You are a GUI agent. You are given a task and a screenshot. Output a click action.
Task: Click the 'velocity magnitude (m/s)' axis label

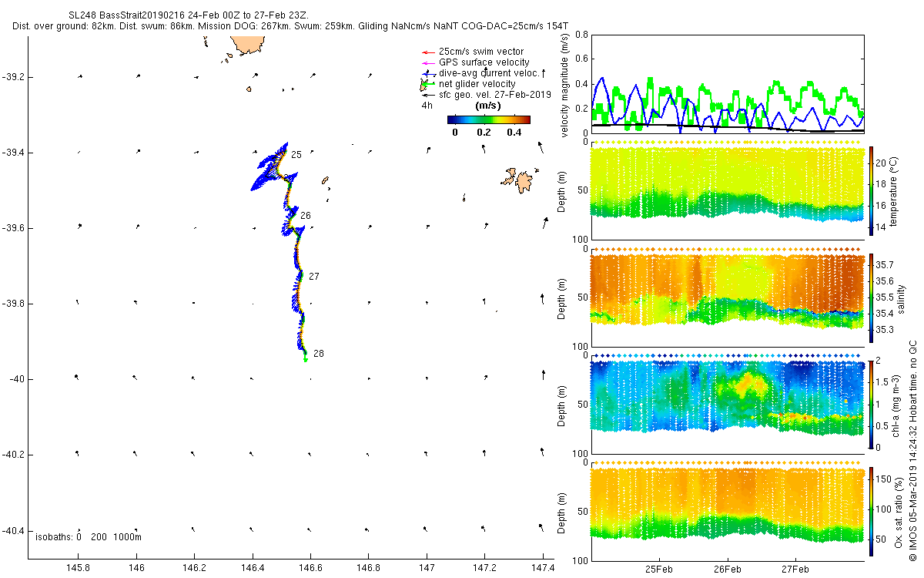[565, 84]
